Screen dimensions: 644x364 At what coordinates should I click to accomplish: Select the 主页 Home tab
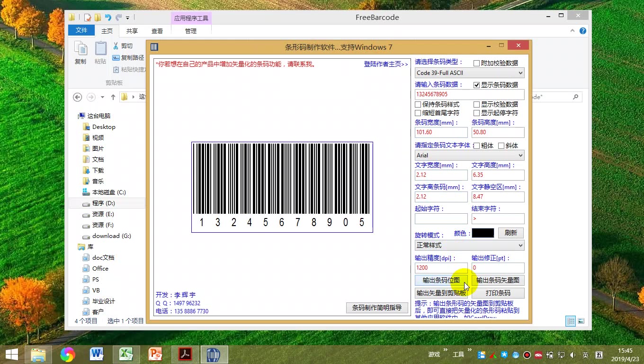click(107, 31)
